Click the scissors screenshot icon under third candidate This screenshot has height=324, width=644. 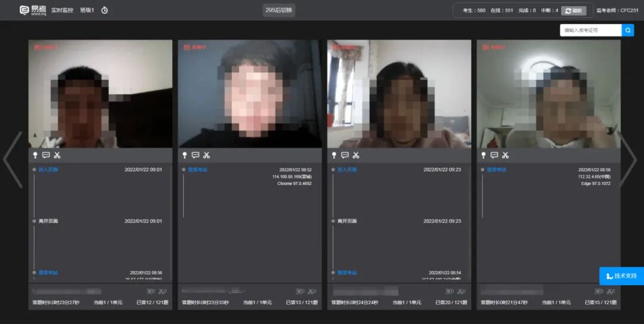click(355, 155)
